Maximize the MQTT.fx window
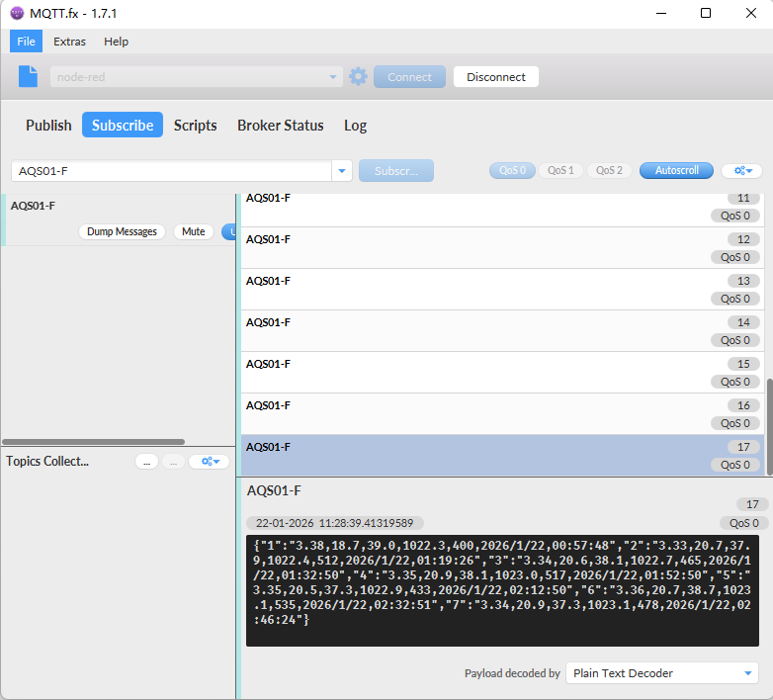The width and height of the screenshot is (773, 700). pyautogui.click(x=706, y=13)
